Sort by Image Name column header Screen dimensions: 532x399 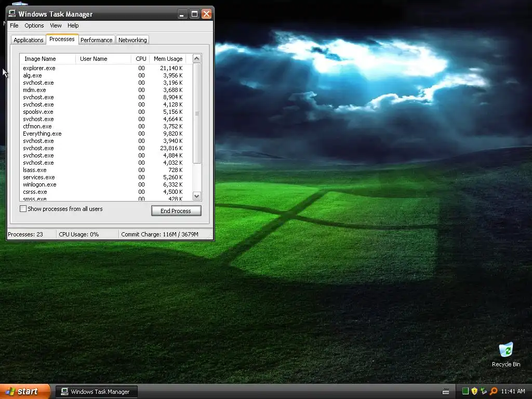[x=47, y=59]
